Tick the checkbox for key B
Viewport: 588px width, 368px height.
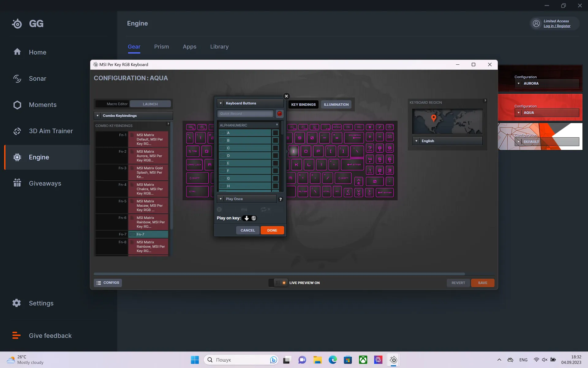pos(275,140)
